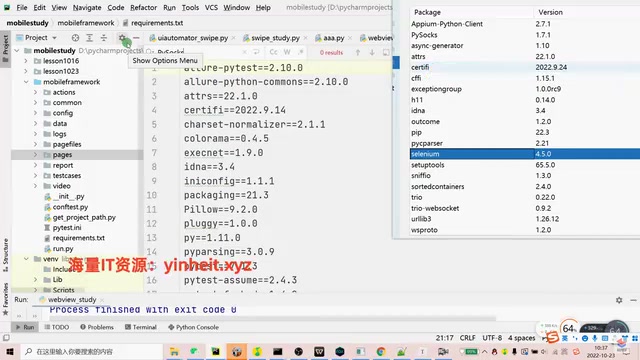Open requirements.txt in the project tree
The width and height of the screenshot is (640, 360).
tap(78, 238)
